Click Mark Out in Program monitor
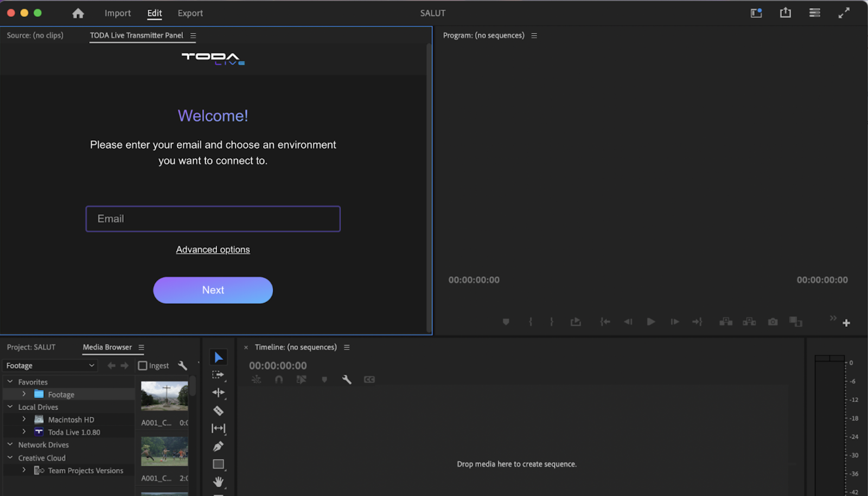This screenshot has height=496, width=868. click(551, 322)
